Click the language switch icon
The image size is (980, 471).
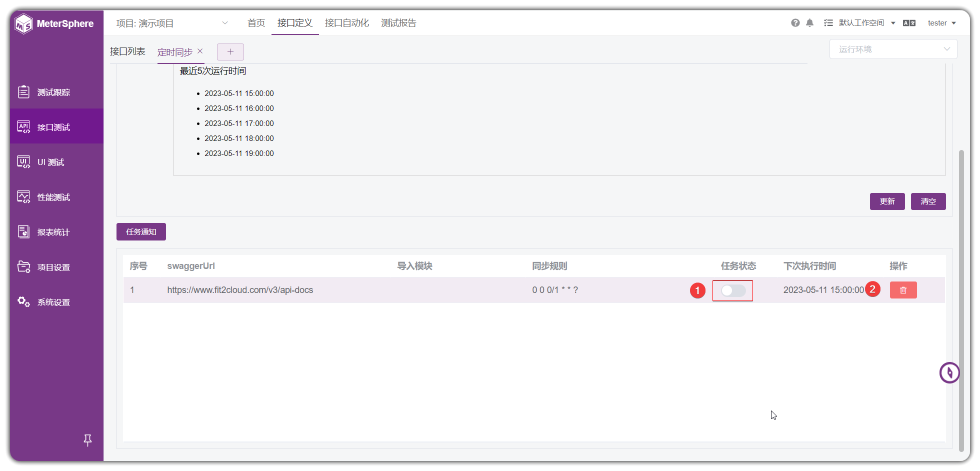(x=909, y=23)
